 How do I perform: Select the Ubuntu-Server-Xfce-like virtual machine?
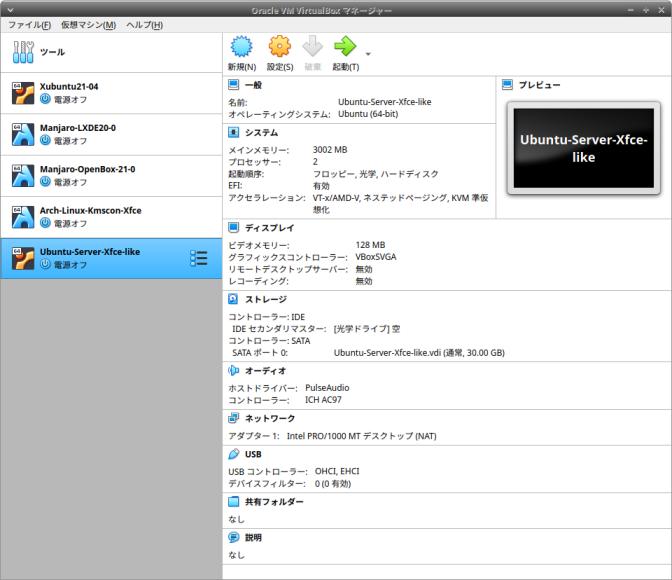coord(111,258)
